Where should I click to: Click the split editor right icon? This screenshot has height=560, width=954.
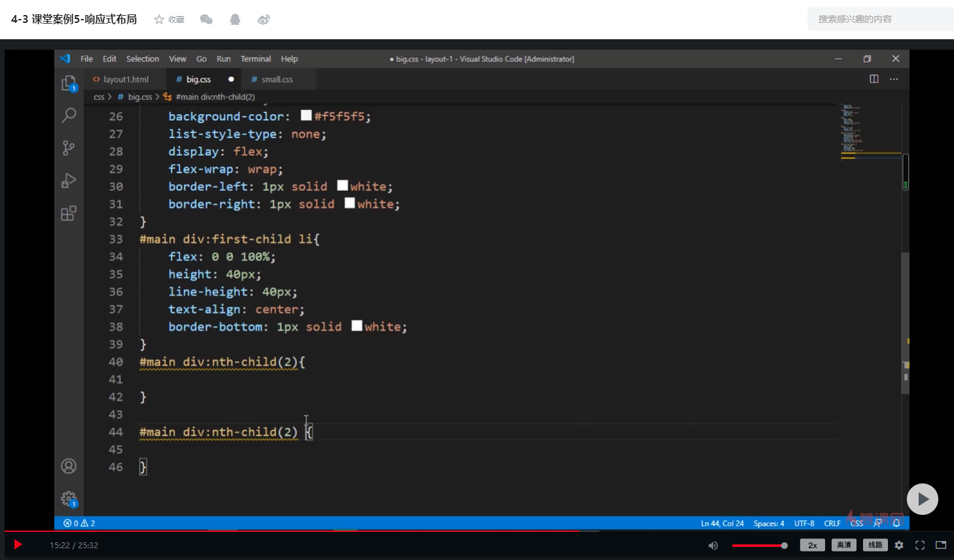point(874,79)
